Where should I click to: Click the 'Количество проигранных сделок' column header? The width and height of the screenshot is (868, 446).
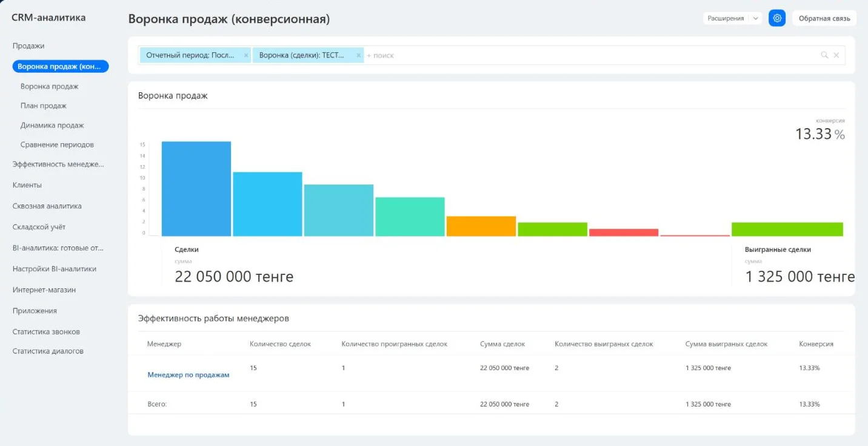(x=395, y=343)
